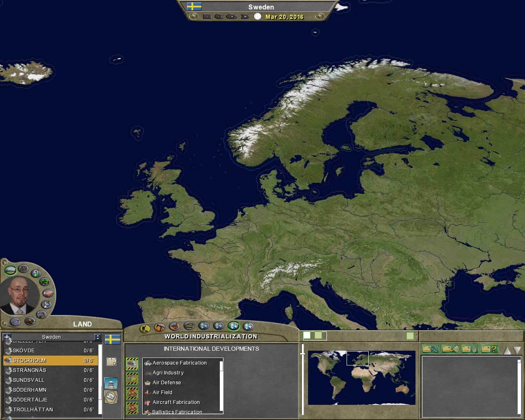
Task: Toggle the first hazard-striped facility filter
Action: pyautogui.click(x=132, y=363)
